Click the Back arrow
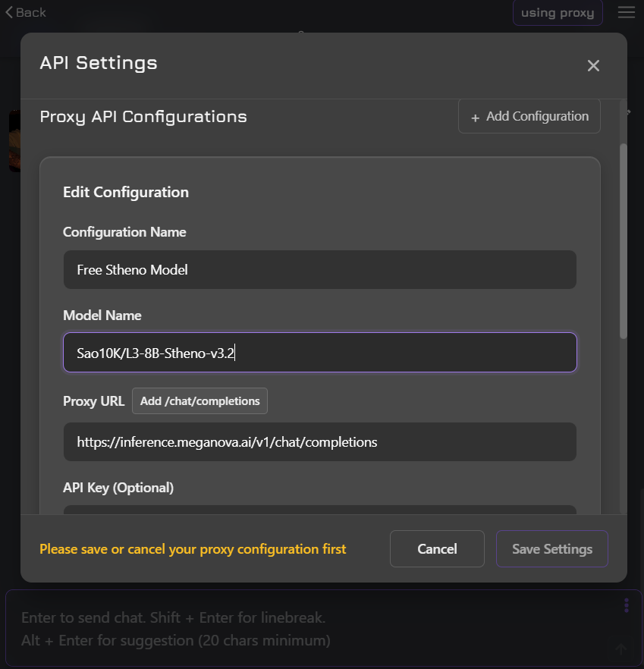 click(x=26, y=12)
